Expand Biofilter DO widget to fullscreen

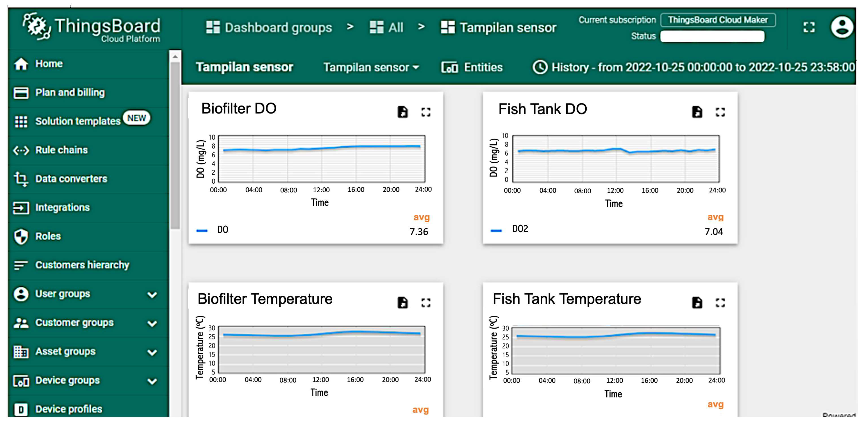[426, 112]
